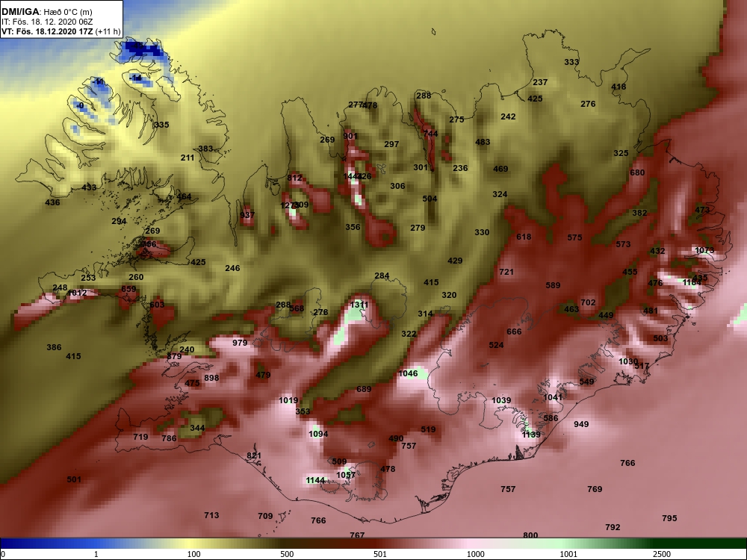Select map value 721
Viewport: 747px width, 560px height.
[506, 272]
